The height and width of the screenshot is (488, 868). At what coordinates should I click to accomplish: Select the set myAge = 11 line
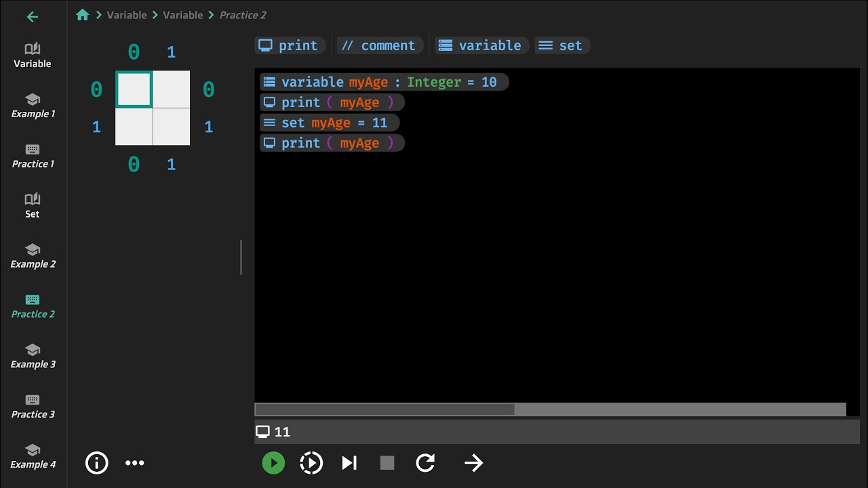(330, 123)
